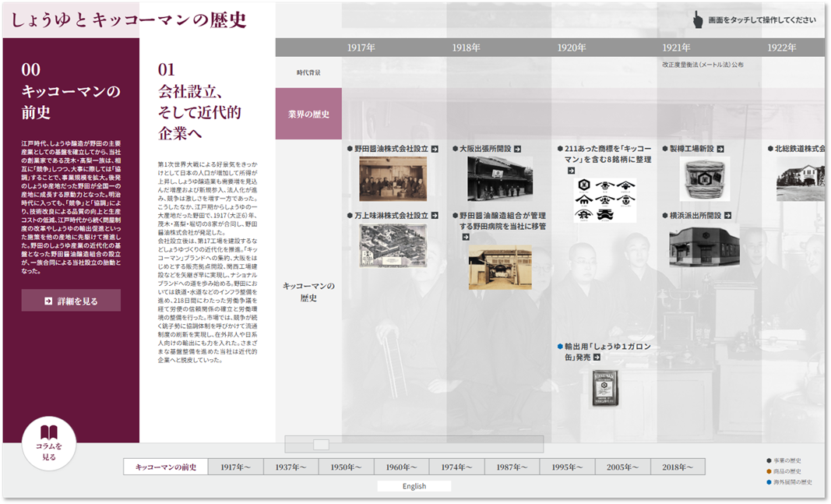Open the 大阪出張所 building photo thumbnail
The height and width of the screenshot is (504, 831).
click(x=500, y=178)
